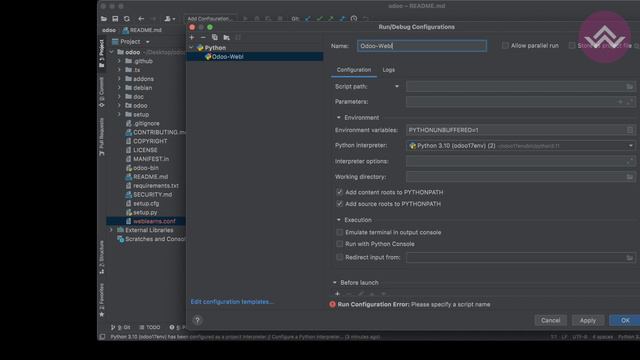Open the Favorites tool window side tab

coord(102,300)
